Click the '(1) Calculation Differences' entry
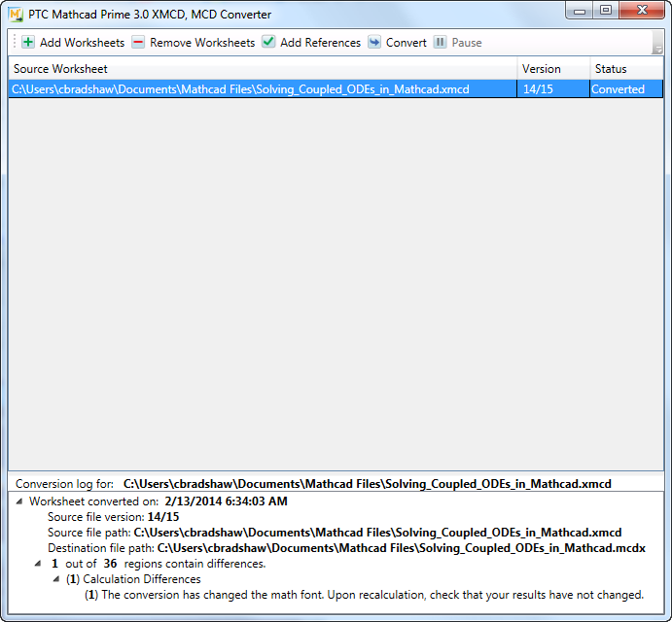The width and height of the screenshot is (672, 622). 133,579
